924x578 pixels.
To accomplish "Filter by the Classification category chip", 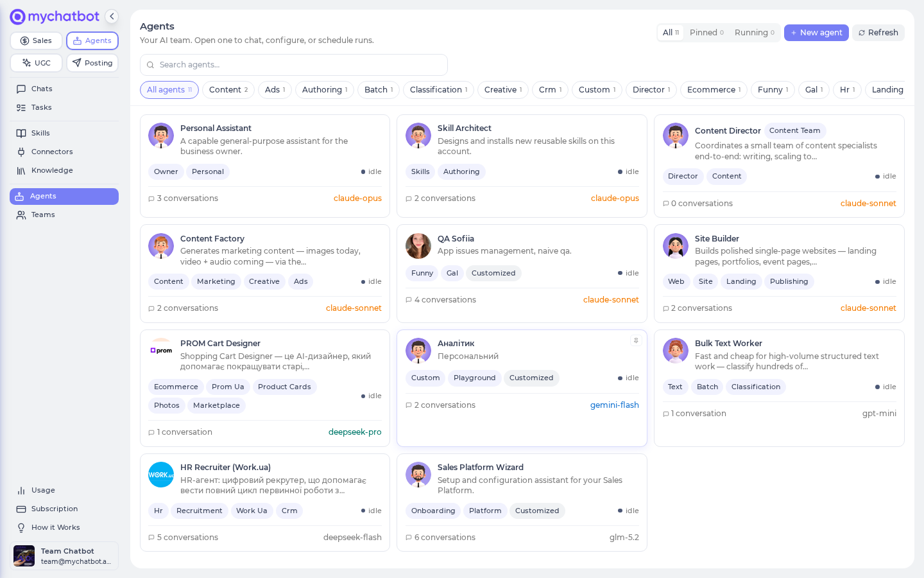I will (439, 90).
